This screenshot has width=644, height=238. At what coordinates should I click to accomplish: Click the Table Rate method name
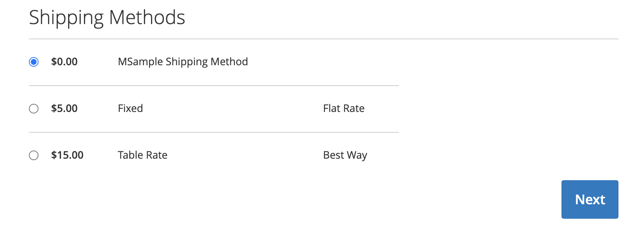pyautogui.click(x=142, y=155)
